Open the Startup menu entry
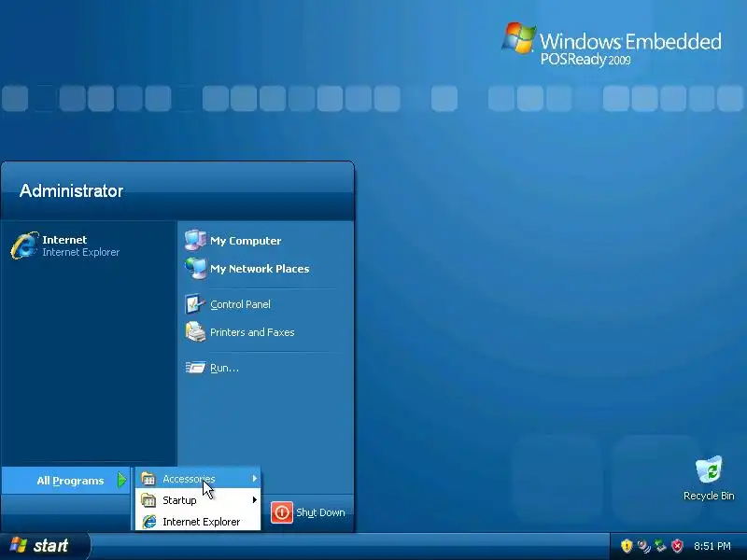 pyautogui.click(x=198, y=500)
